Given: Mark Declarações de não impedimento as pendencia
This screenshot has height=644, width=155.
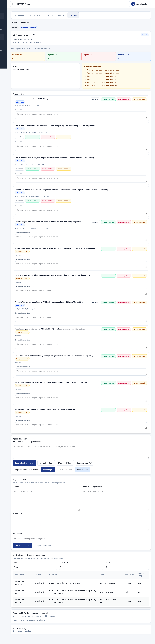Looking at the screenshot, I should coord(63,201).
